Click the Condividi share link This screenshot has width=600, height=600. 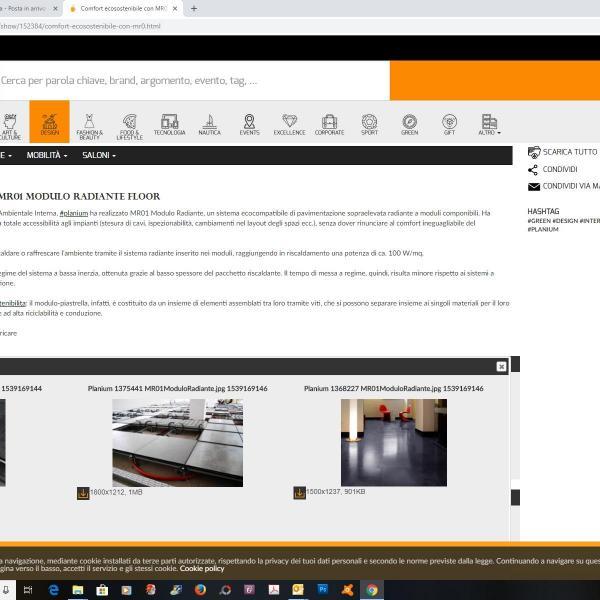click(553, 170)
